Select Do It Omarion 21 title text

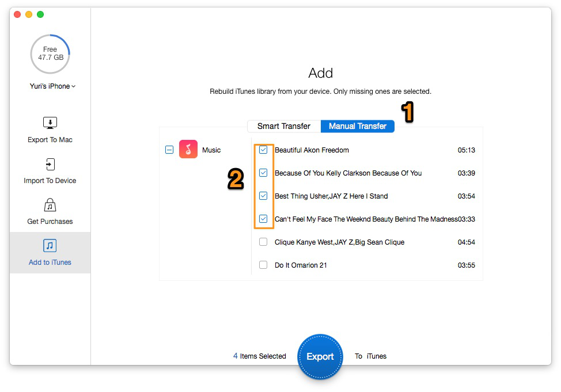click(301, 265)
